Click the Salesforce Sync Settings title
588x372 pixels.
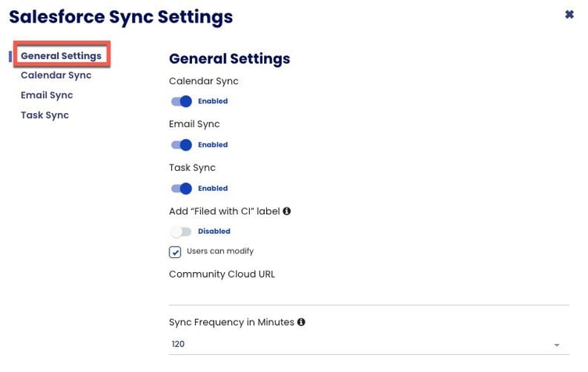pos(121,17)
